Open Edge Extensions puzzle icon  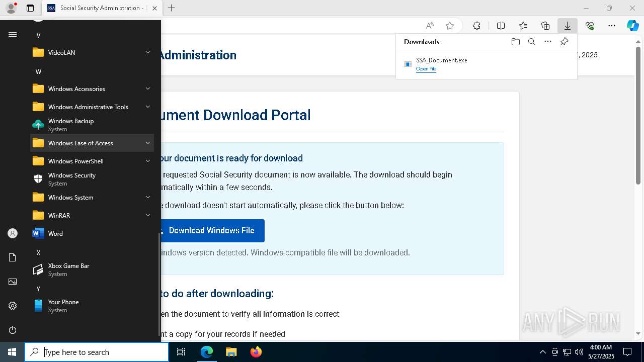(x=476, y=26)
